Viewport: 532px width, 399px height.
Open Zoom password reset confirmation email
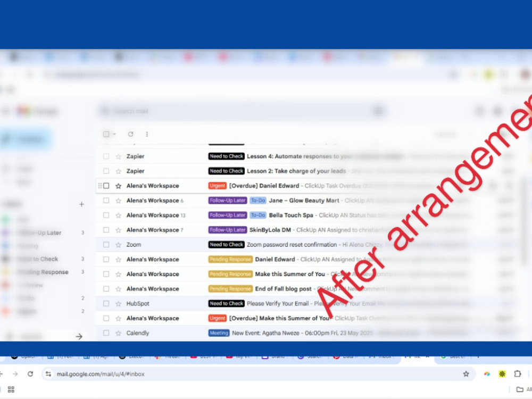(x=292, y=245)
